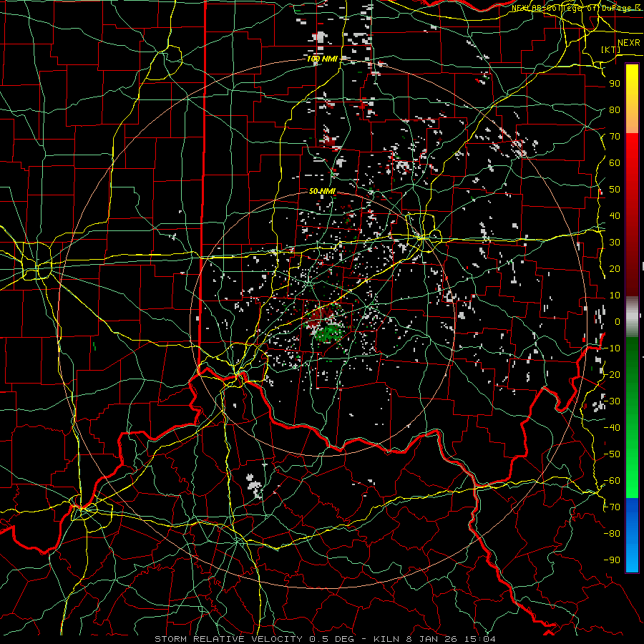Click the -60 scale value
This screenshot has height=644, width=644.
[612, 481]
